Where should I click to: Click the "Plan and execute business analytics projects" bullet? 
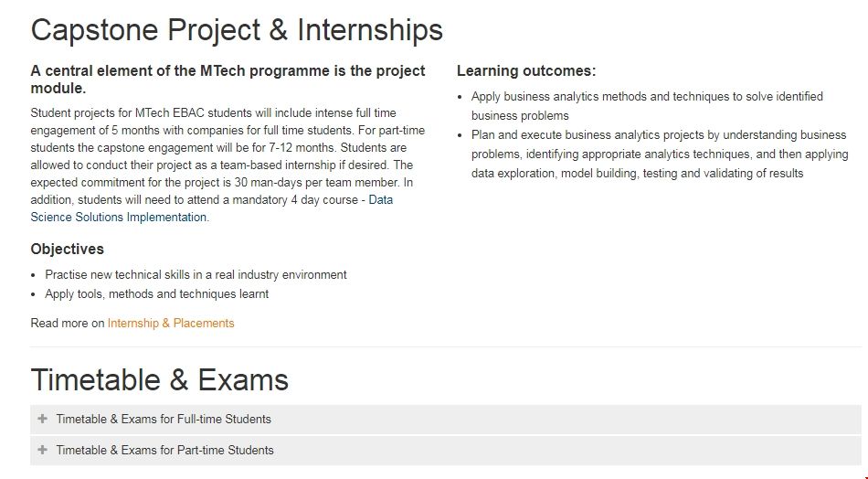[659, 135]
